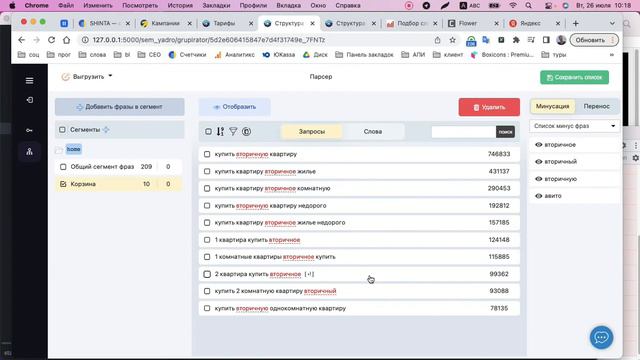640x360 pixels.
Task: Open the Выгрузить dropdown
Action: click(87, 77)
